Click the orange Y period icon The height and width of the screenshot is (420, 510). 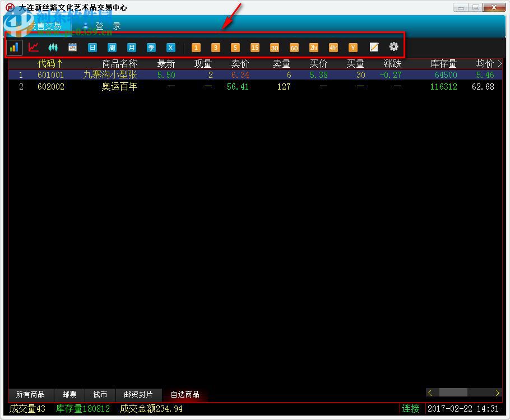tap(353, 48)
